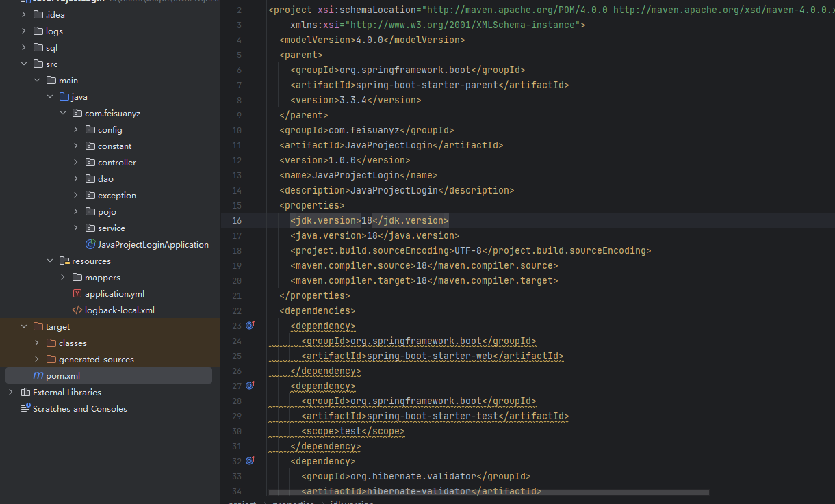Image resolution: width=835 pixels, height=504 pixels.
Task: Click the gutter marker beside line 32
Action: coord(250,461)
